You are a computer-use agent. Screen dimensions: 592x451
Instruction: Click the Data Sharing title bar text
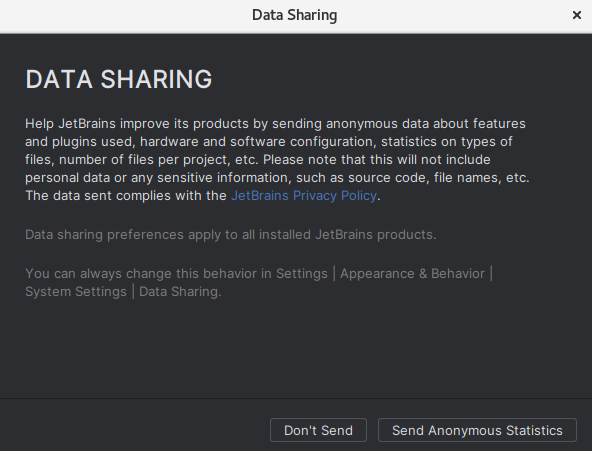(x=294, y=15)
